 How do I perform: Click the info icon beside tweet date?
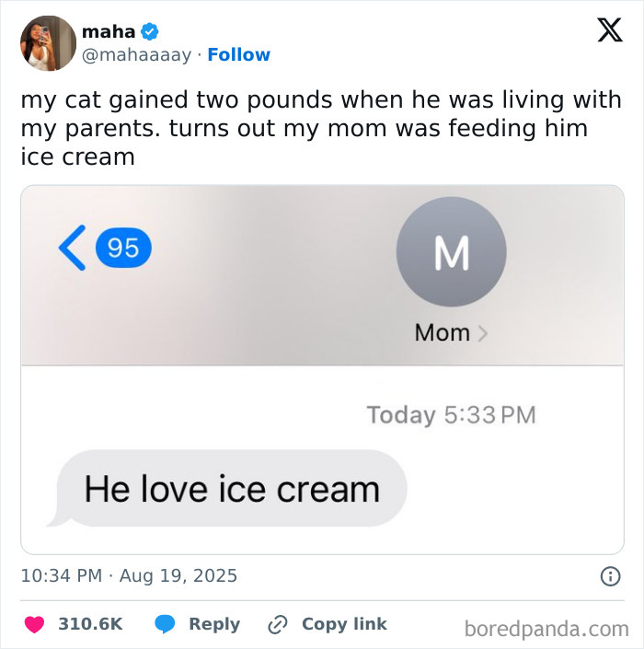(x=609, y=576)
